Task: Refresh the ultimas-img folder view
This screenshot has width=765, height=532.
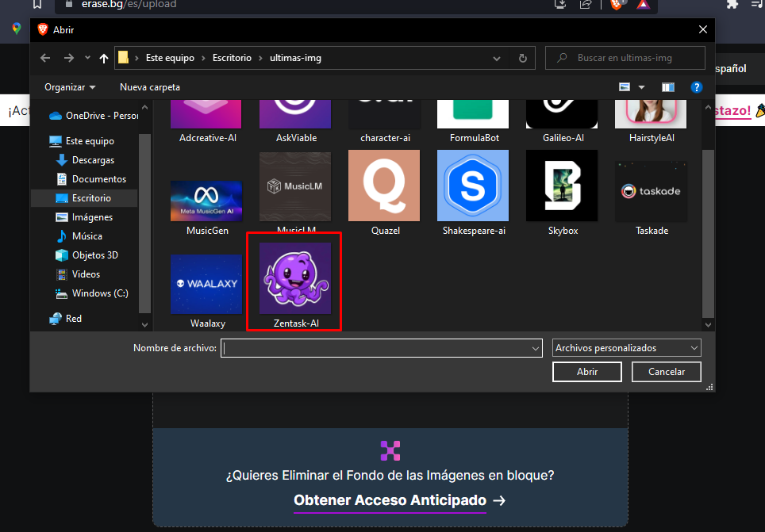Action: coord(522,58)
